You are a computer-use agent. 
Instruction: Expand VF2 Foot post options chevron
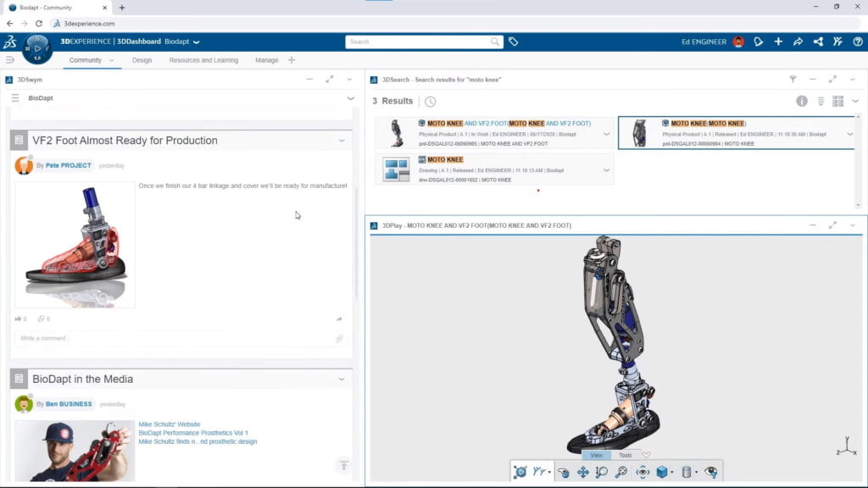pyautogui.click(x=342, y=141)
